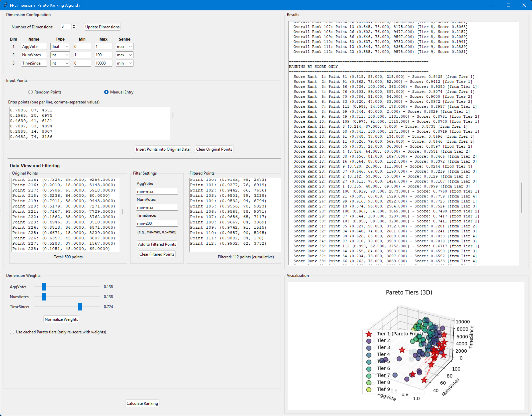Screen dimensions: 532x416
Task: Click the Normalize Weights button
Action: [61, 319]
